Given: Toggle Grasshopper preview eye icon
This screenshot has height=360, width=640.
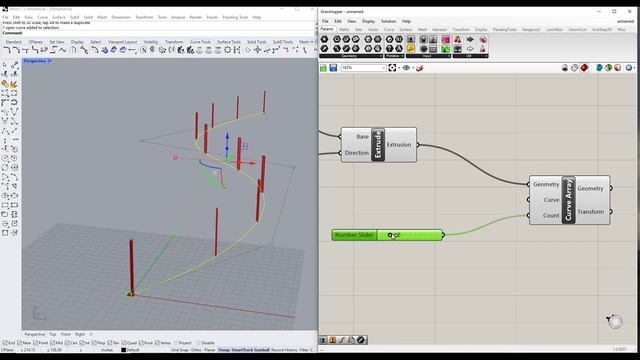Looking at the screenshot, I should click(406, 68).
